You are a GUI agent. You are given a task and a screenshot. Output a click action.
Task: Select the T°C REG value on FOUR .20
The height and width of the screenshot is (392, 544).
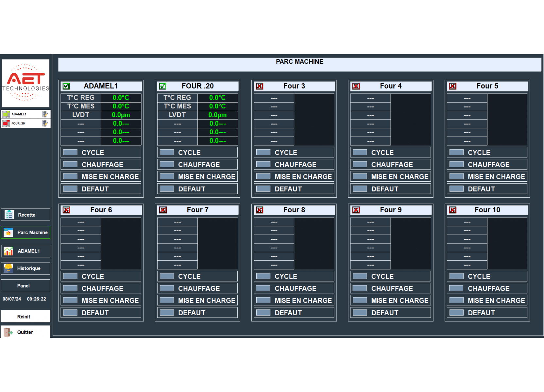point(217,98)
